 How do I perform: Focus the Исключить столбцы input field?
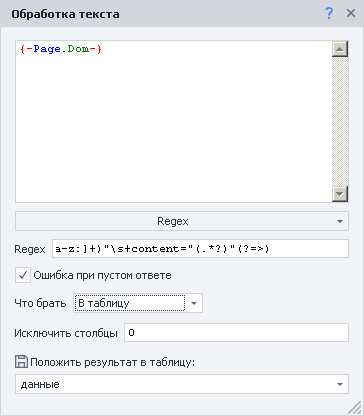click(x=236, y=333)
